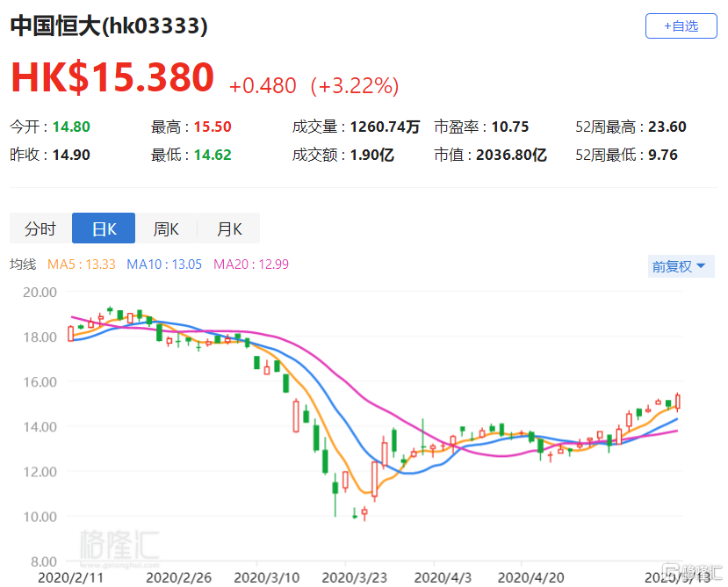The height and width of the screenshot is (587, 728).
Task: Select the 日K daily candlestick tab
Action: click(x=104, y=229)
